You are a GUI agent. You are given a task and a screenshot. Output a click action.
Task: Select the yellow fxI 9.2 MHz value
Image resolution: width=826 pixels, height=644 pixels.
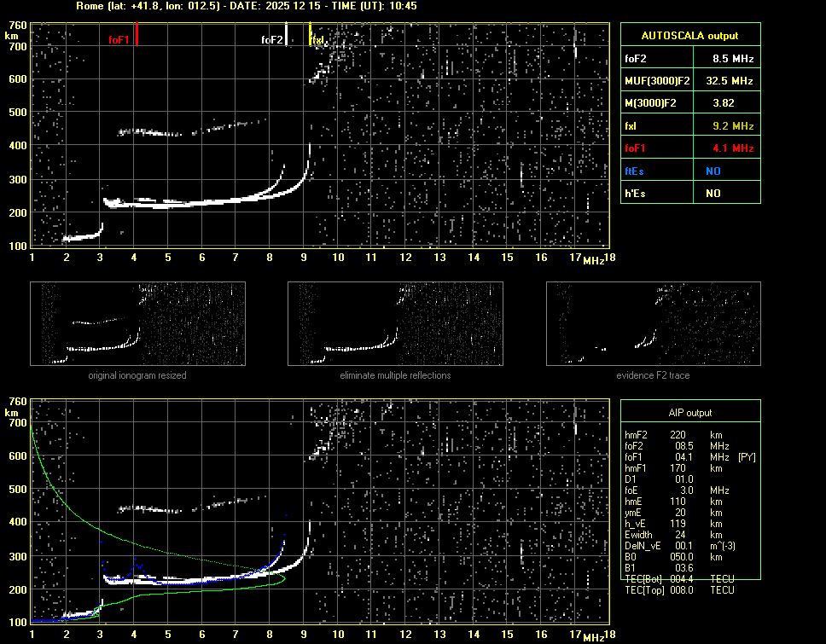click(x=733, y=126)
